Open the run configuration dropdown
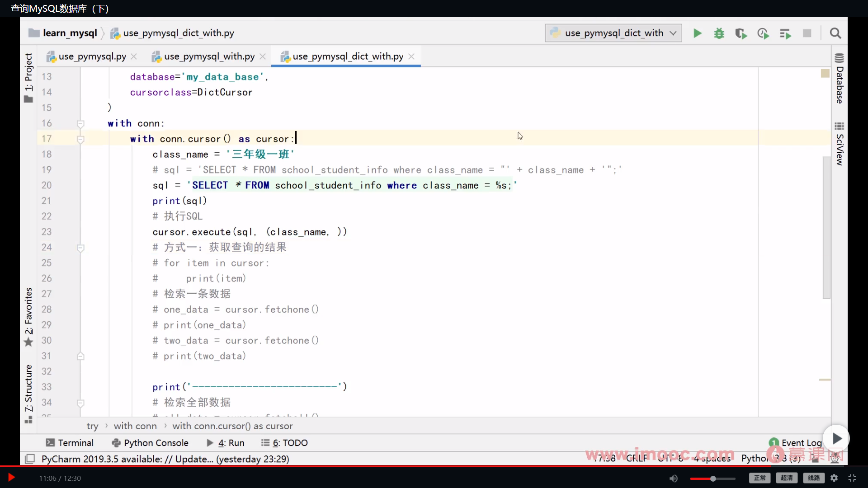868x488 pixels. pos(613,33)
